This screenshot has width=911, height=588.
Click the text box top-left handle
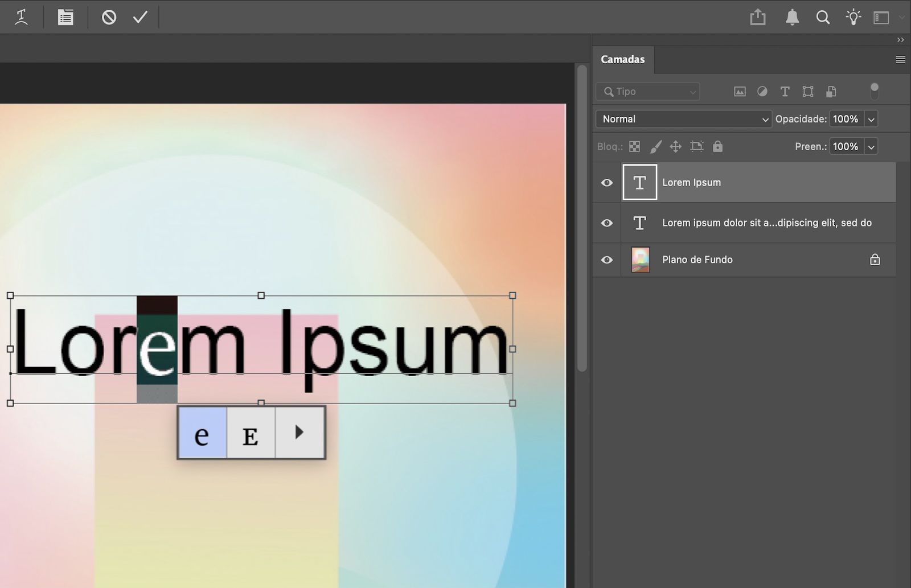[10, 295]
